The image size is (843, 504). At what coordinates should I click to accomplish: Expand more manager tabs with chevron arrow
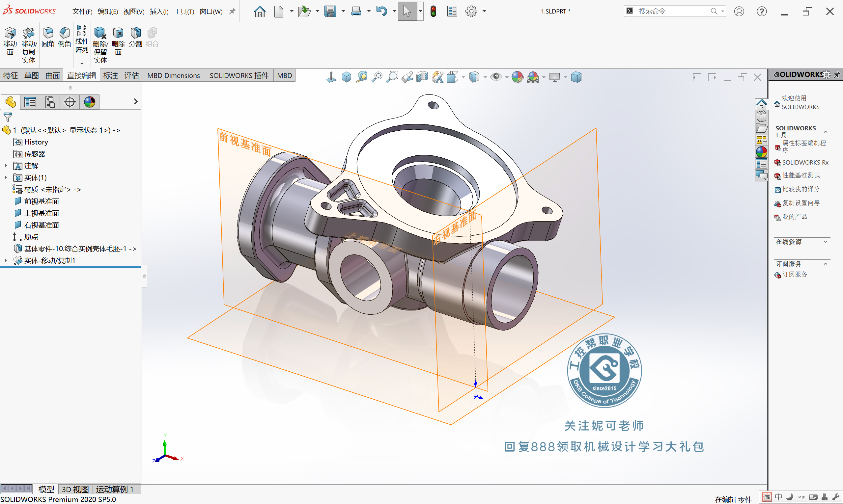point(136,101)
